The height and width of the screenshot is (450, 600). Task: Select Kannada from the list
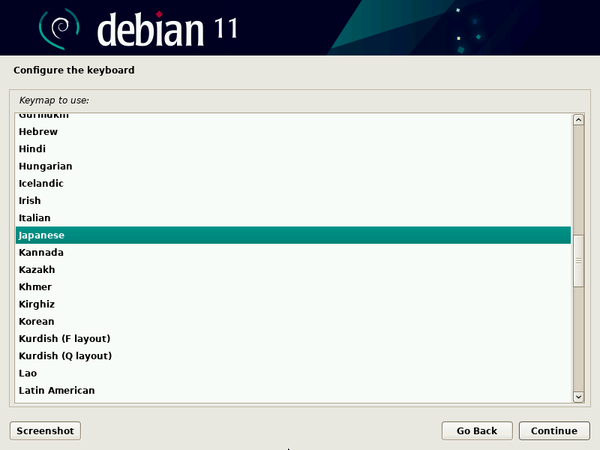(40, 253)
